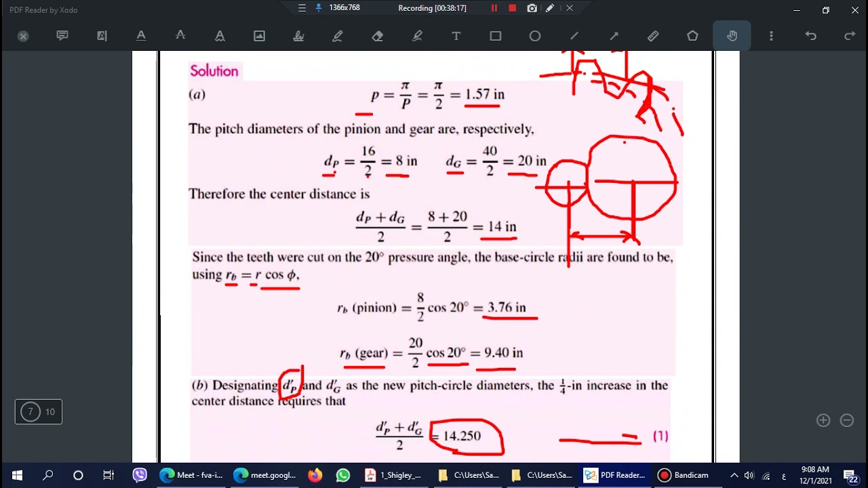868x488 pixels.
Task: Open Task View on the taskbar
Action: coord(108,475)
